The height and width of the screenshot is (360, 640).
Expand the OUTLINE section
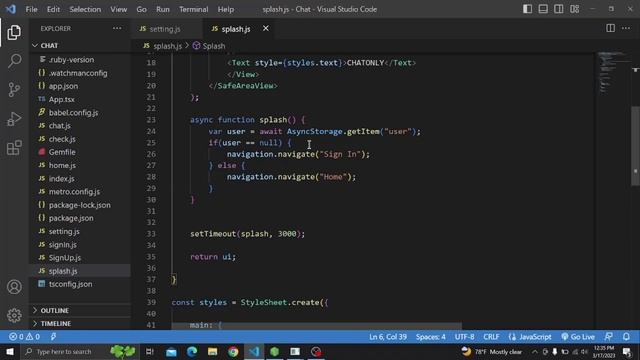(80, 311)
